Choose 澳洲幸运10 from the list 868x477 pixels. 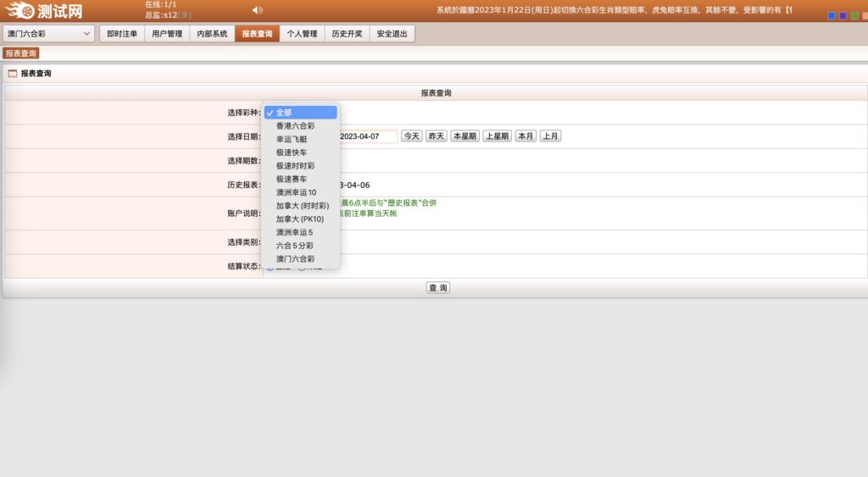point(296,192)
